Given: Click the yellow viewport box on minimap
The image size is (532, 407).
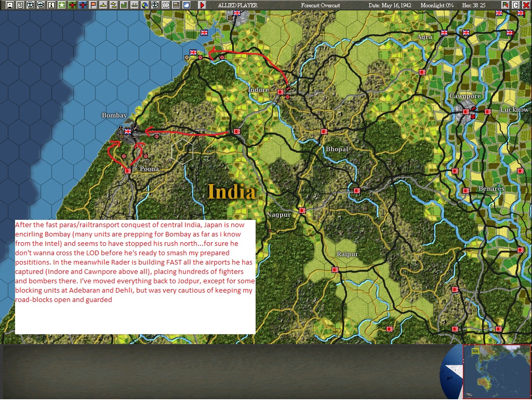Looking at the screenshot, I should tap(475, 351).
